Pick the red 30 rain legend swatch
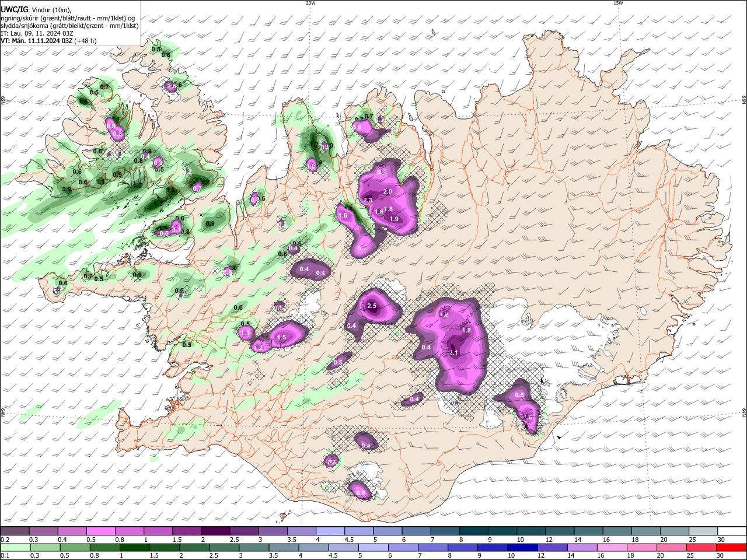Screen dimensions: 747x560 point(732,547)
